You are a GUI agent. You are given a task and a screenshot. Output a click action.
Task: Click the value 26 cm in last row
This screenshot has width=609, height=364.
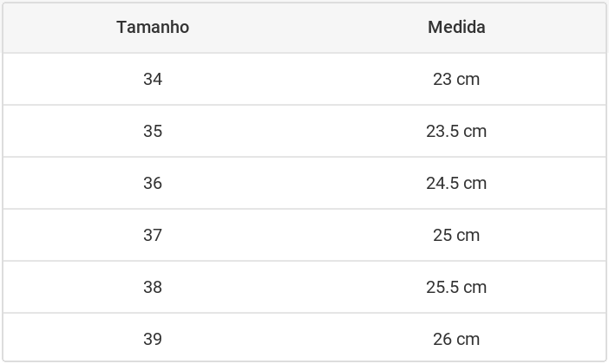(x=456, y=339)
